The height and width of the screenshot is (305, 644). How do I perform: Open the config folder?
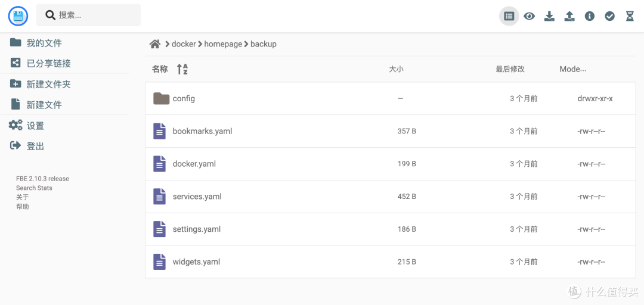click(x=183, y=99)
